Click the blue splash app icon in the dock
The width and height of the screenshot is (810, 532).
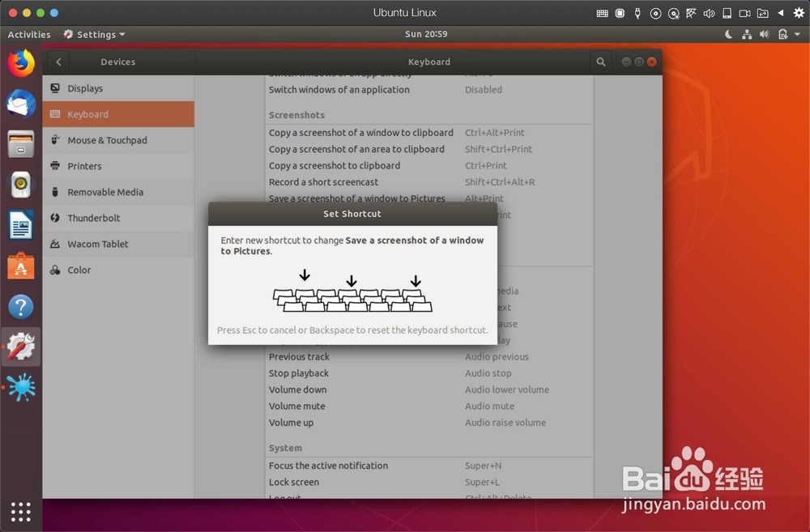point(21,387)
